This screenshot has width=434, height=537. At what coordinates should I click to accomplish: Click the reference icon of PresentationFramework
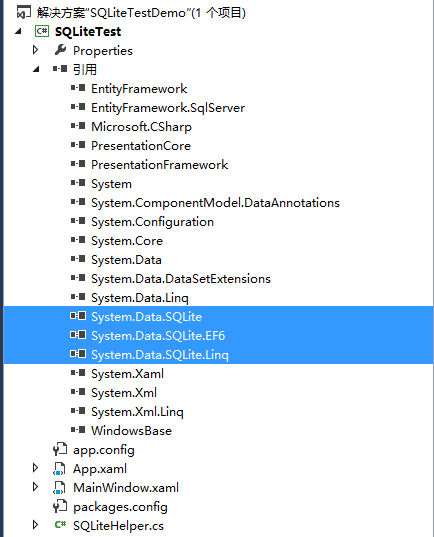[78, 164]
